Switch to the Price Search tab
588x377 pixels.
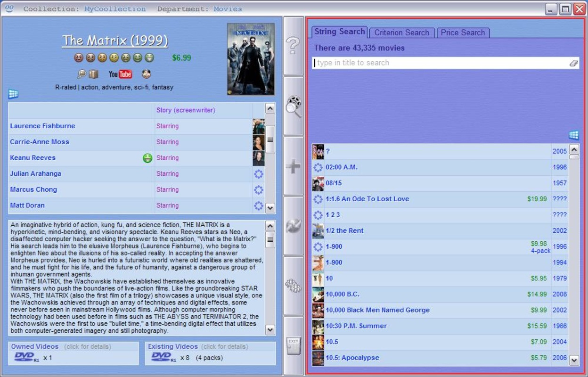pyautogui.click(x=463, y=33)
